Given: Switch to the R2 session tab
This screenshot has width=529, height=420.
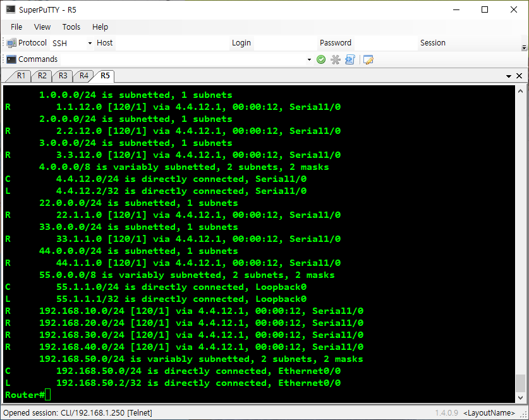Looking at the screenshot, I should tap(42, 76).
